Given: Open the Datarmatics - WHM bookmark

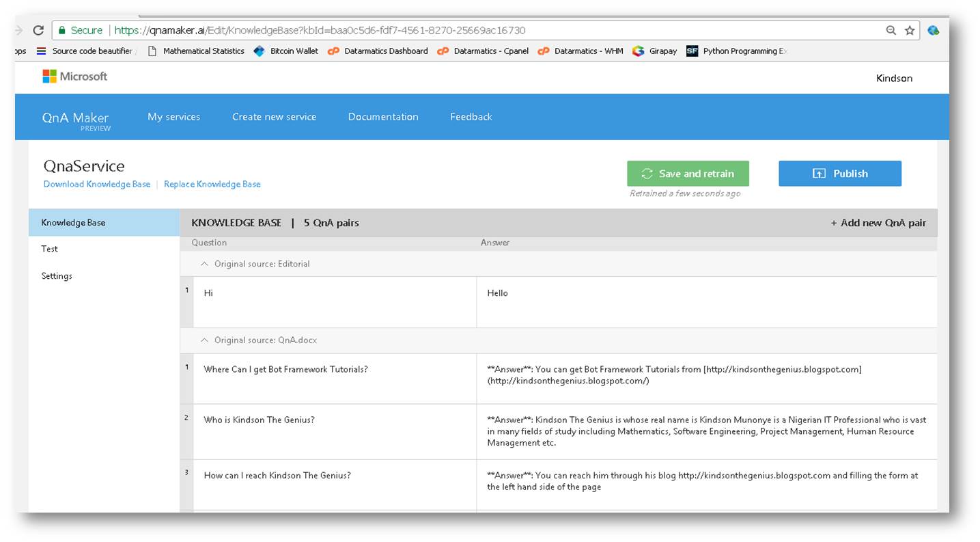Looking at the screenshot, I should tap(580, 51).
